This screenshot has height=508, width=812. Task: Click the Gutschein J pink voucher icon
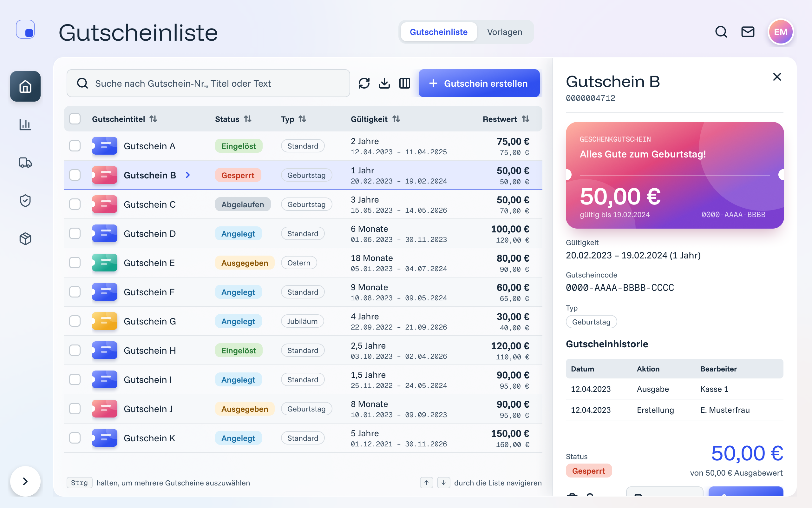(105, 409)
